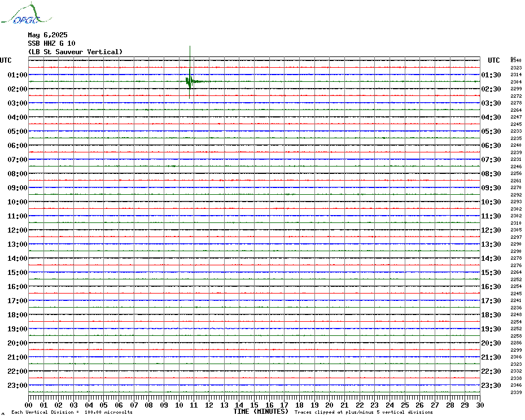Click the (LB St Sauveur Vertical) subtitle

(75, 52)
